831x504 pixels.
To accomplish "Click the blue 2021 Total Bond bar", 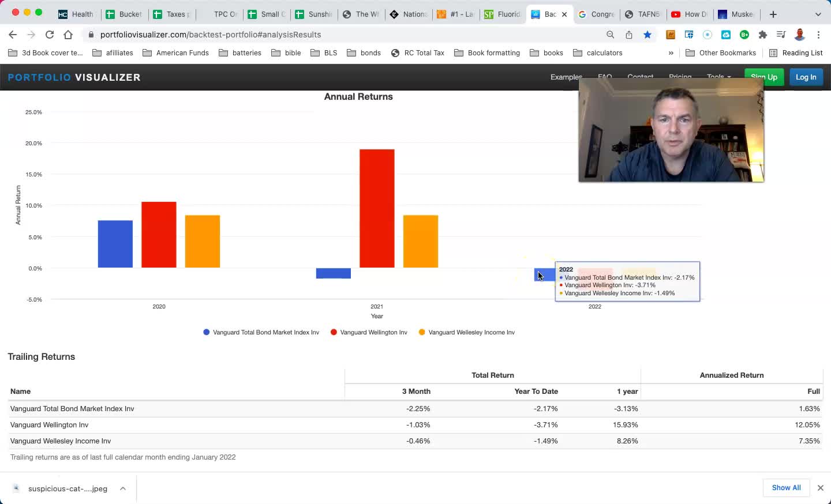I will (x=334, y=273).
